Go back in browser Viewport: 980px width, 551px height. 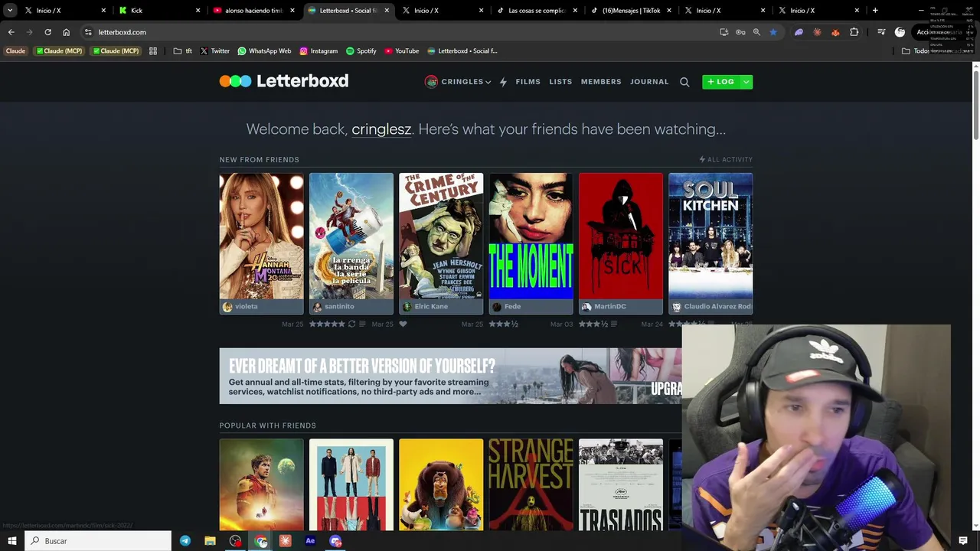11,32
